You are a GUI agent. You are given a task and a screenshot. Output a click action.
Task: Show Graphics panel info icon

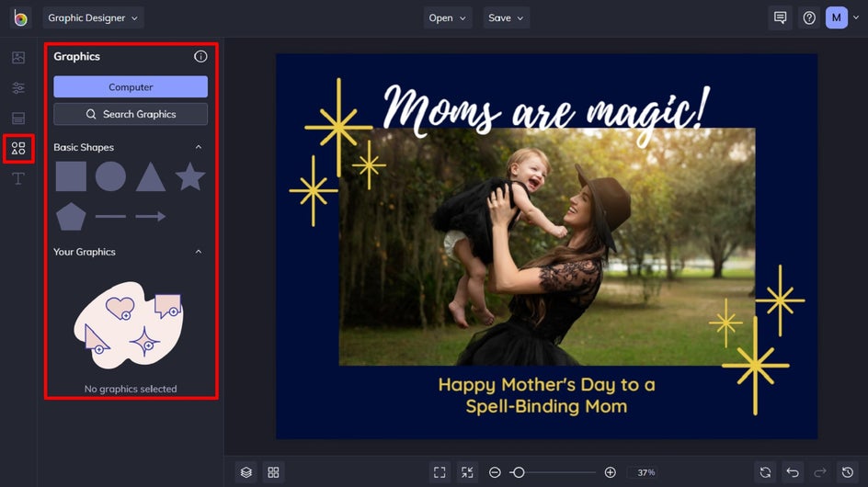[200, 56]
